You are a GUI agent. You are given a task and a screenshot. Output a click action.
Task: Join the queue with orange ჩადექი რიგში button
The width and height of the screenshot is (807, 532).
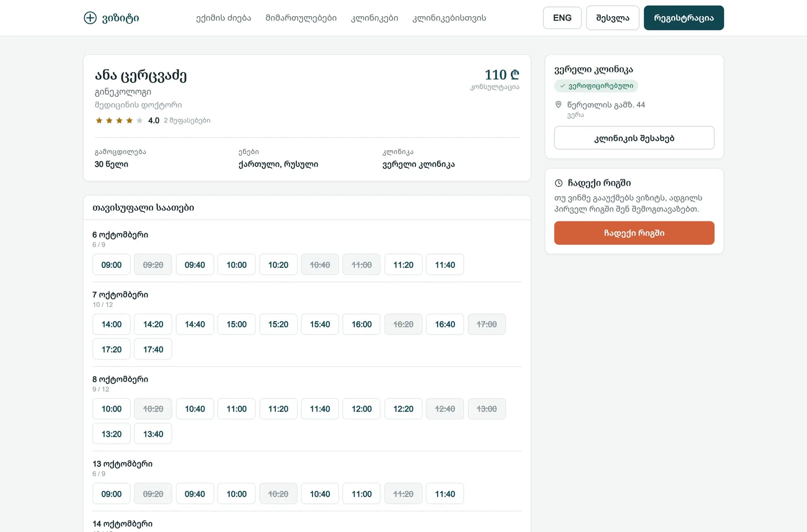coord(634,233)
